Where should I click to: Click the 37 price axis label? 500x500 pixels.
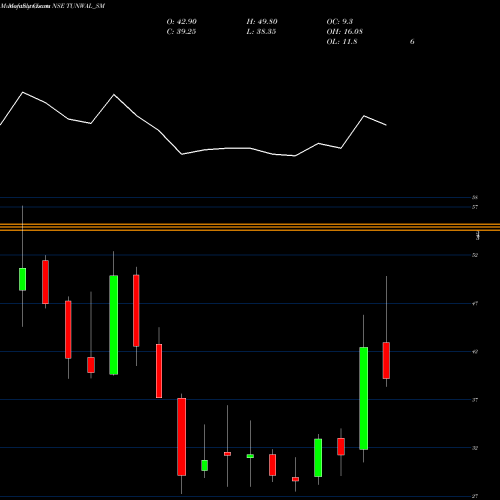point(475,400)
